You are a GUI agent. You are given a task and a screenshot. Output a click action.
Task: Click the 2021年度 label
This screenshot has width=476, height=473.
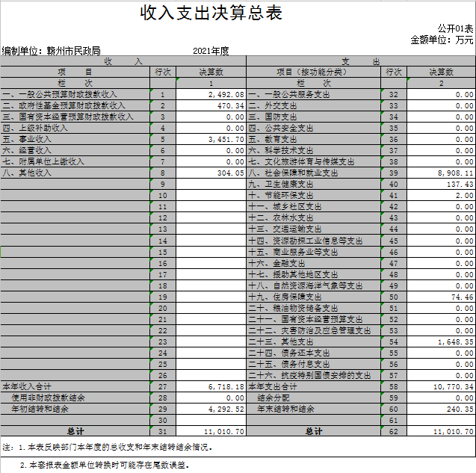point(210,51)
